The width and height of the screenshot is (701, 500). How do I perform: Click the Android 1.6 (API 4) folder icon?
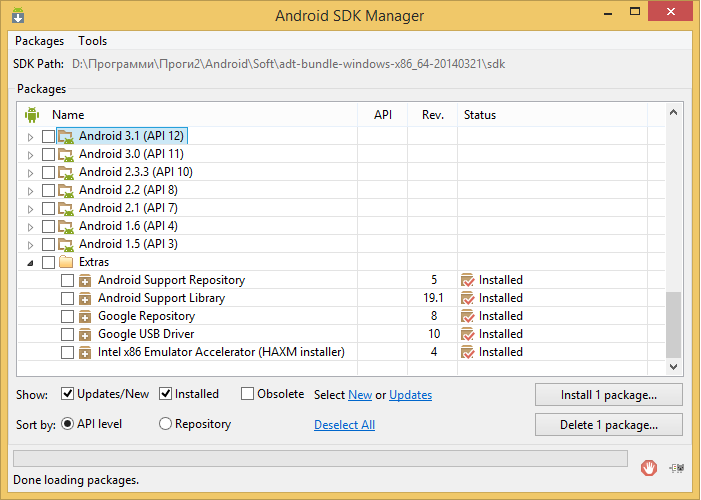pyautogui.click(x=66, y=226)
